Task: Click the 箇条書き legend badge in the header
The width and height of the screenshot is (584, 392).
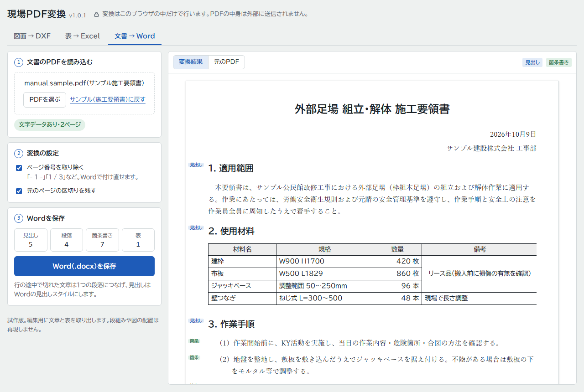Action: point(559,62)
